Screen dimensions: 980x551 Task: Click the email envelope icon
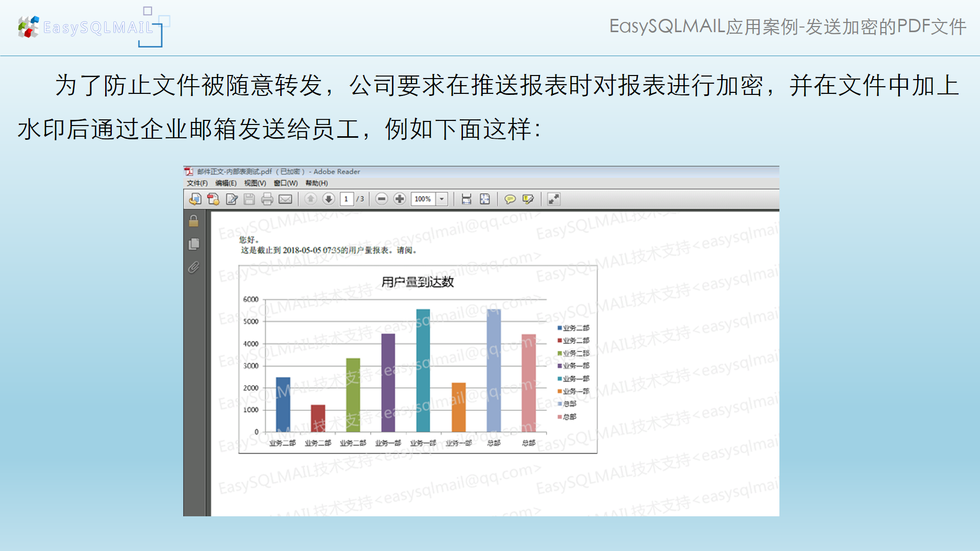[x=285, y=199]
